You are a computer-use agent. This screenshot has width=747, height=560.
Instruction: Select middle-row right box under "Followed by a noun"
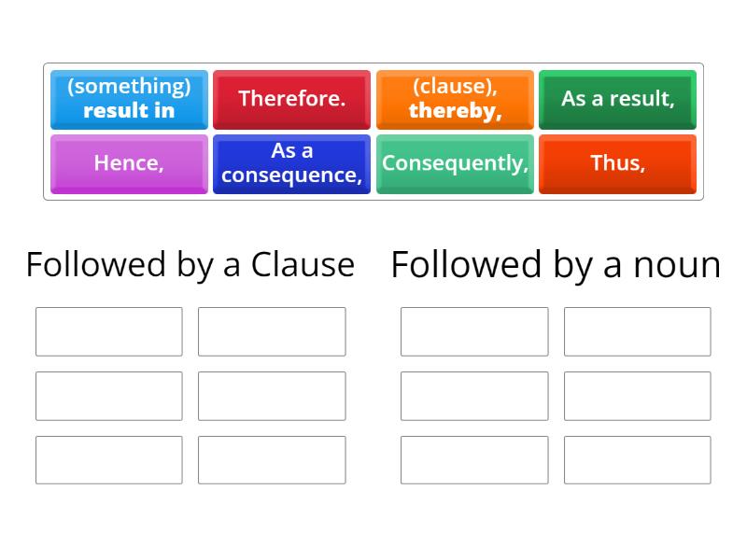(x=637, y=396)
